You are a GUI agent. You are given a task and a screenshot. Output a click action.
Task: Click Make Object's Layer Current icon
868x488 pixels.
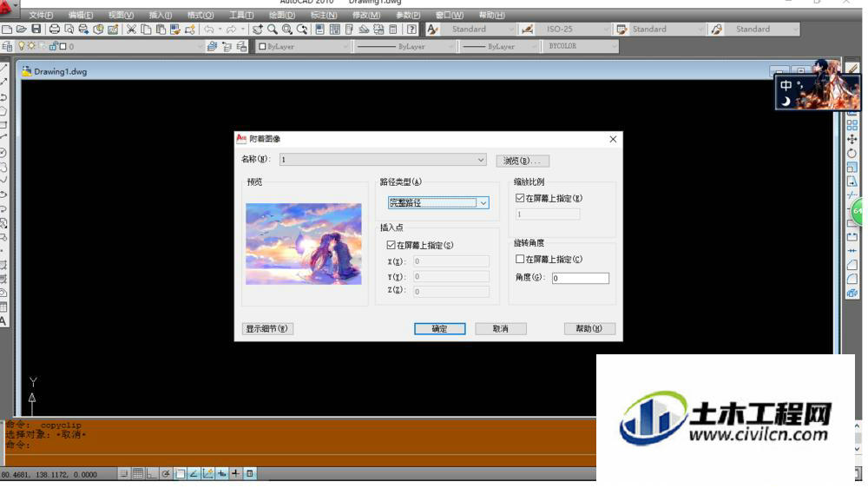pos(212,47)
